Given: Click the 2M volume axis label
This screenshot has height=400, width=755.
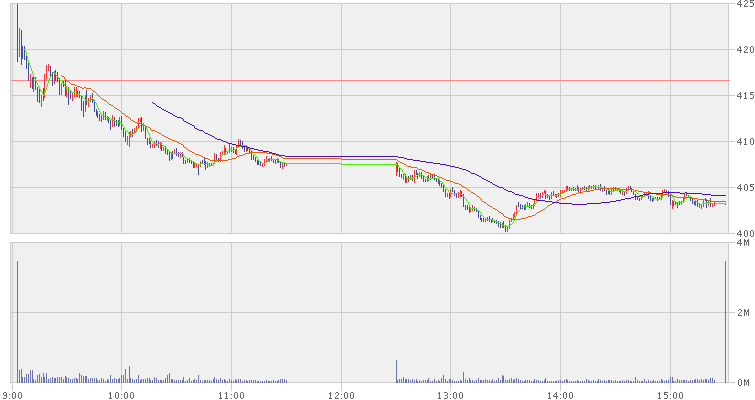Looking at the screenshot, I should [744, 313].
